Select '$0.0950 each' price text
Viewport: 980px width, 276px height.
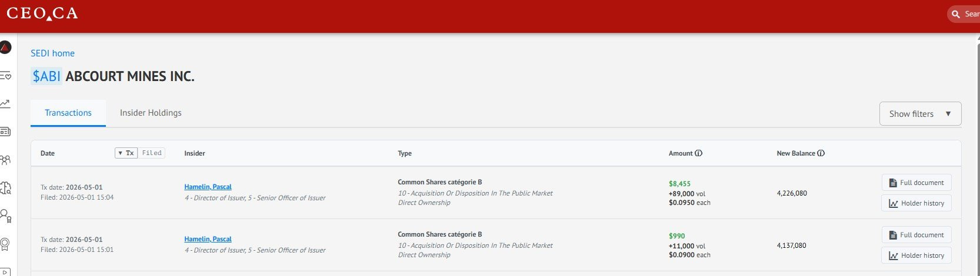[x=689, y=203]
